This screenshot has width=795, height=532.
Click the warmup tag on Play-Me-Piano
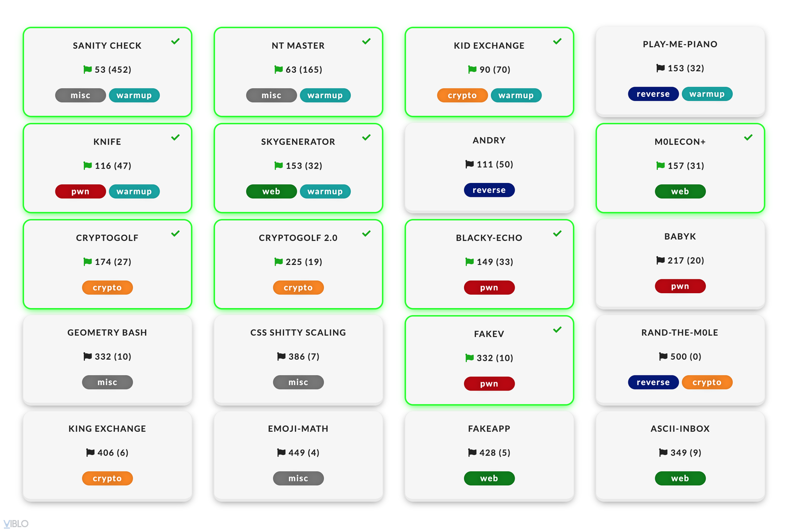point(707,94)
